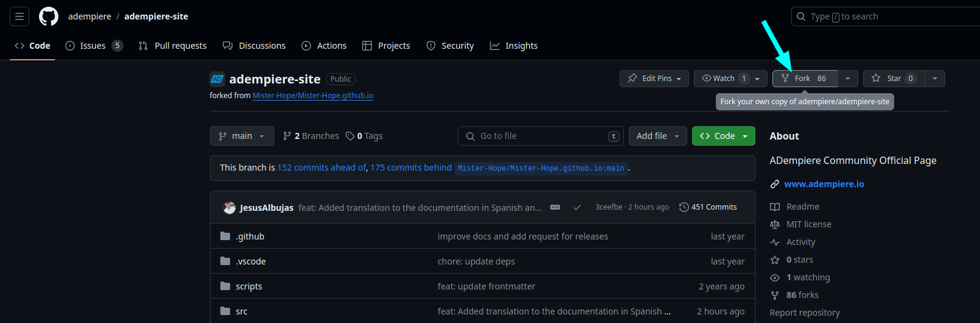View 0 Tags
The height and width of the screenshot is (323, 980).
point(364,136)
